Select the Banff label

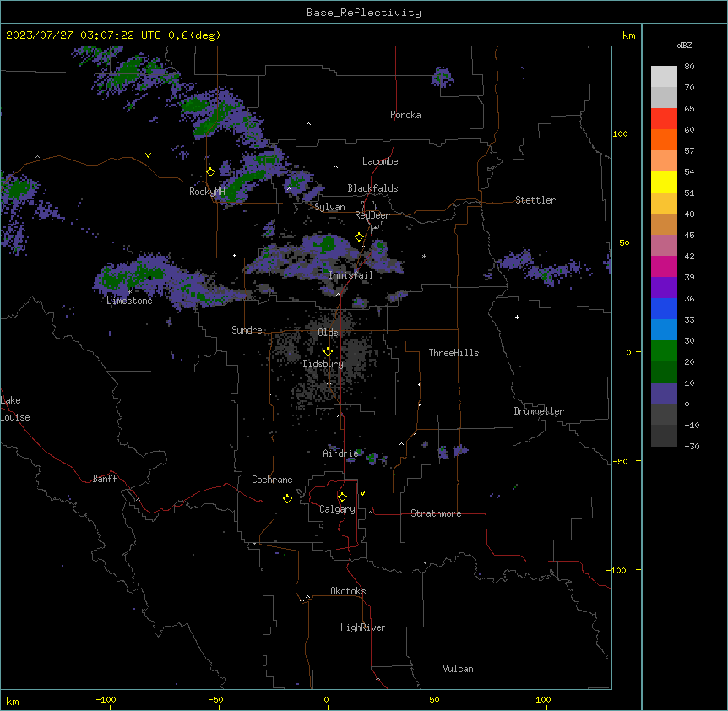point(105,479)
